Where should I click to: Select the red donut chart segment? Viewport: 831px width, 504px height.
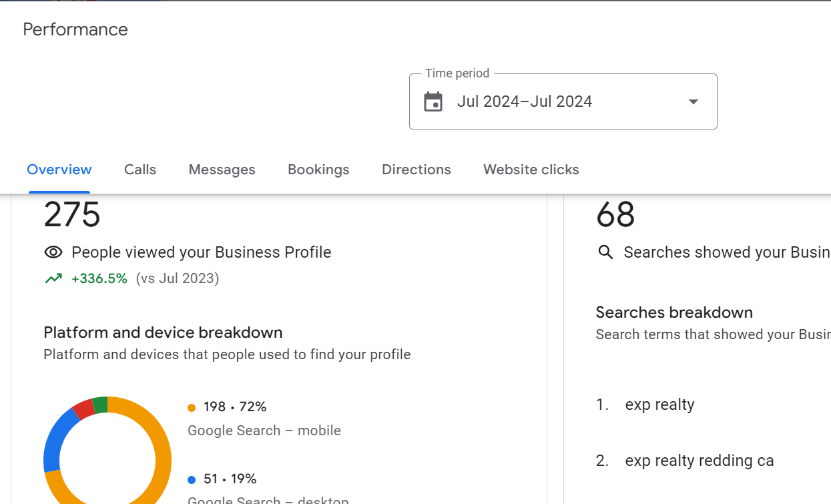pyautogui.click(x=84, y=409)
